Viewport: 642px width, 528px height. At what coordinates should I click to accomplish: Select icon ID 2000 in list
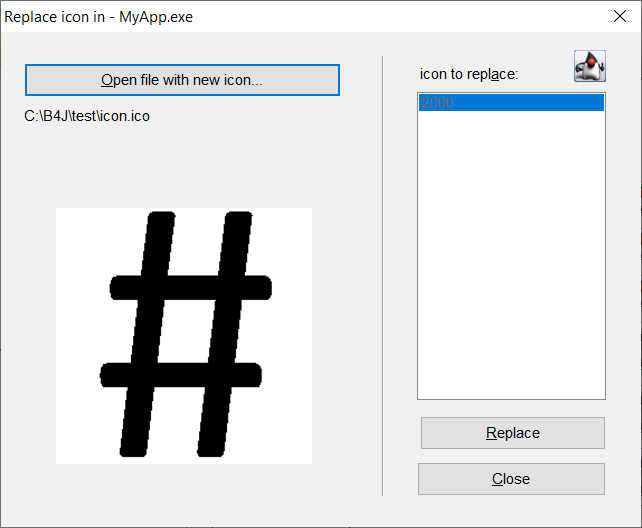(511, 103)
